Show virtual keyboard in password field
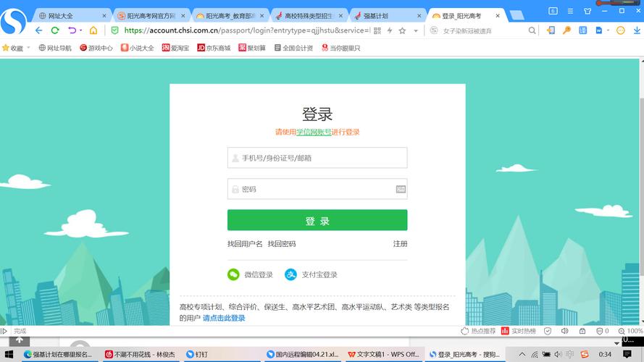 coord(401,189)
